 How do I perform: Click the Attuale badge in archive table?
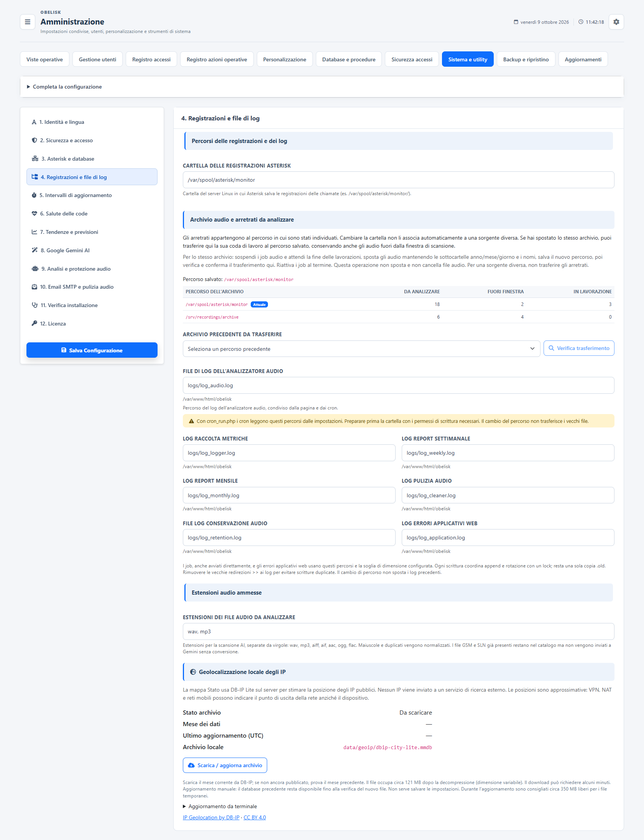pos(260,304)
